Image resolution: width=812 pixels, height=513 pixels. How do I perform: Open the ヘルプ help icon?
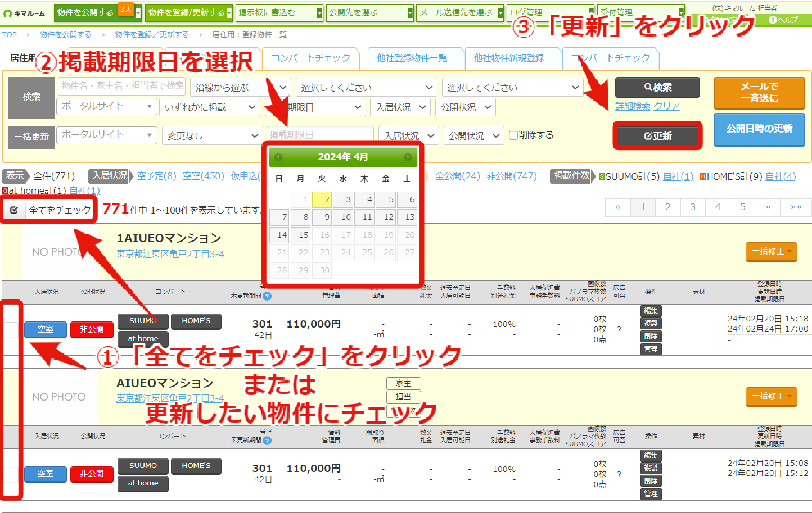773,20
